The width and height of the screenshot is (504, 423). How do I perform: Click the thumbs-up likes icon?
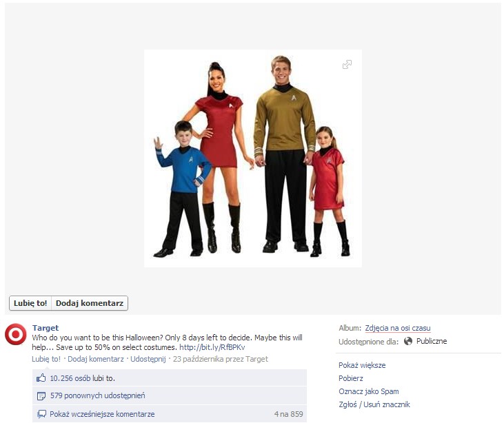pos(41,378)
